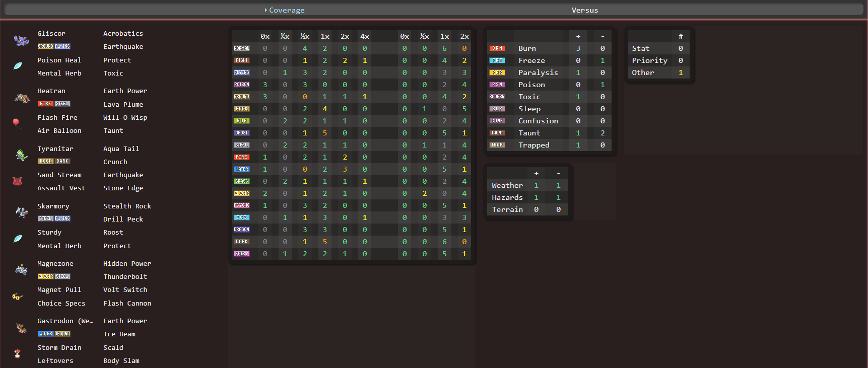This screenshot has width=868, height=368.
Task: Click the Fight type badge in coverage table
Action: click(x=242, y=60)
